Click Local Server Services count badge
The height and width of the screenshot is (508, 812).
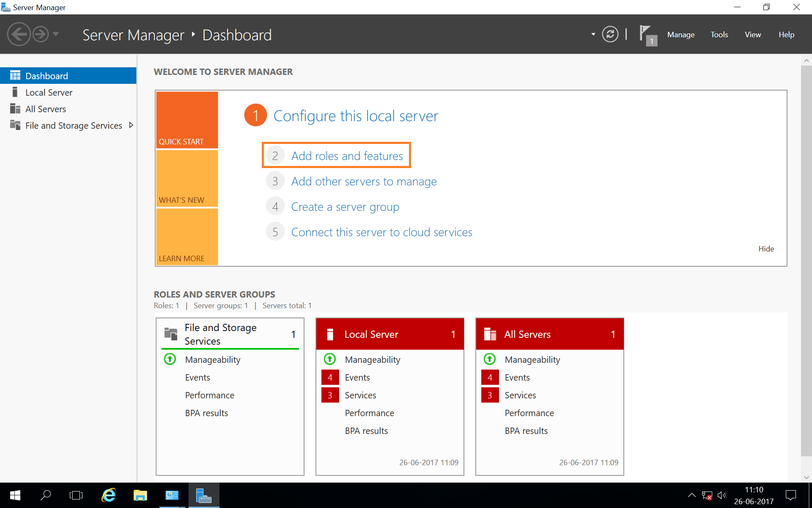click(330, 395)
